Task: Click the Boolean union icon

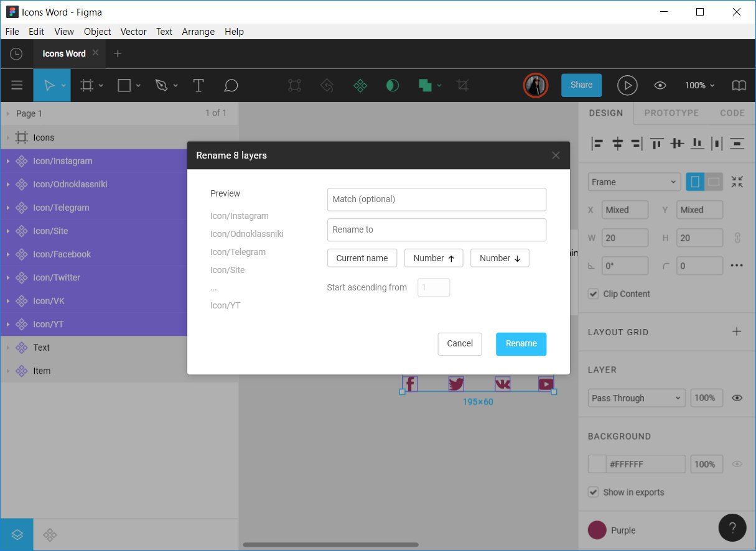Action: (426, 85)
